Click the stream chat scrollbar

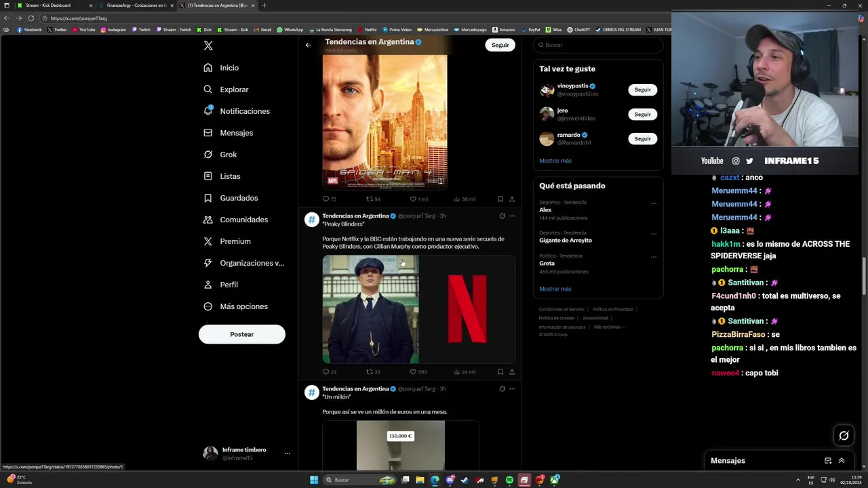coord(863,277)
